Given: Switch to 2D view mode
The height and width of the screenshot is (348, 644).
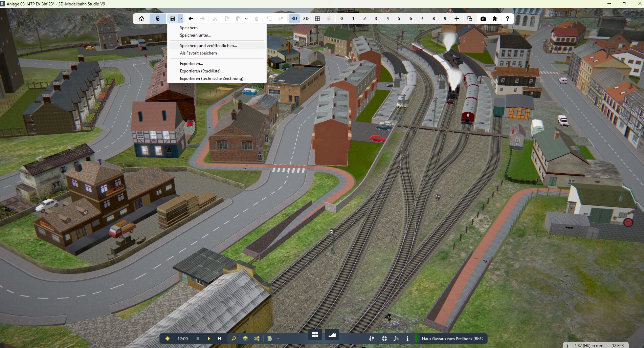Looking at the screenshot, I should (x=306, y=19).
